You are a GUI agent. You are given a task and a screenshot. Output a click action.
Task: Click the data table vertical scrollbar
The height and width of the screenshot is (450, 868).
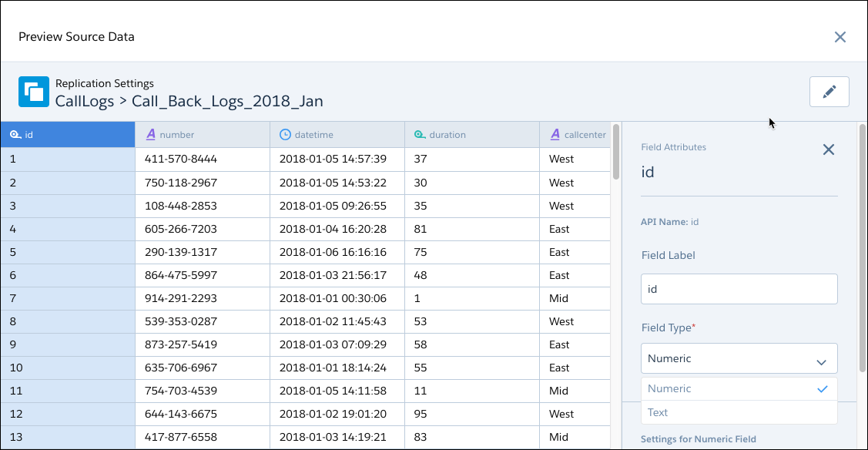click(x=615, y=152)
